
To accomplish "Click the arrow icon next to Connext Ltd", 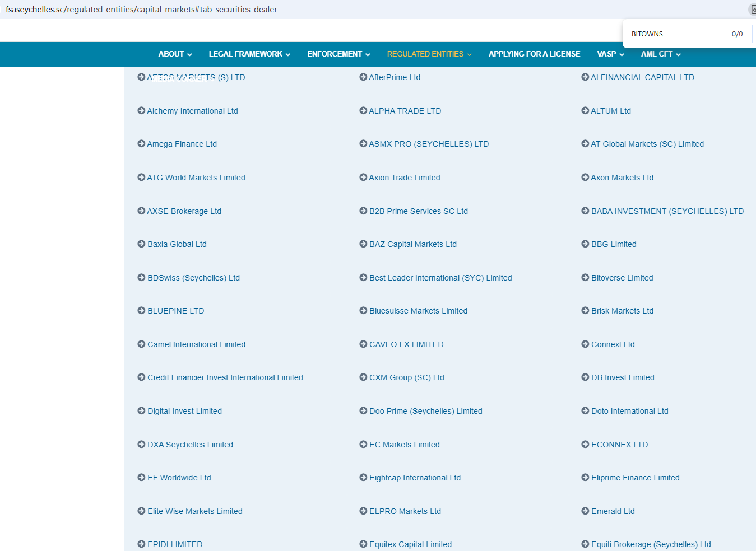I will tap(585, 344).
